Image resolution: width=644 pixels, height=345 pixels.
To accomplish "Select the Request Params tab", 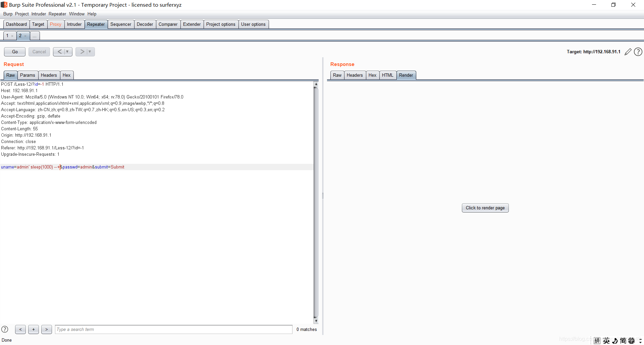I will tap(28, 75).
